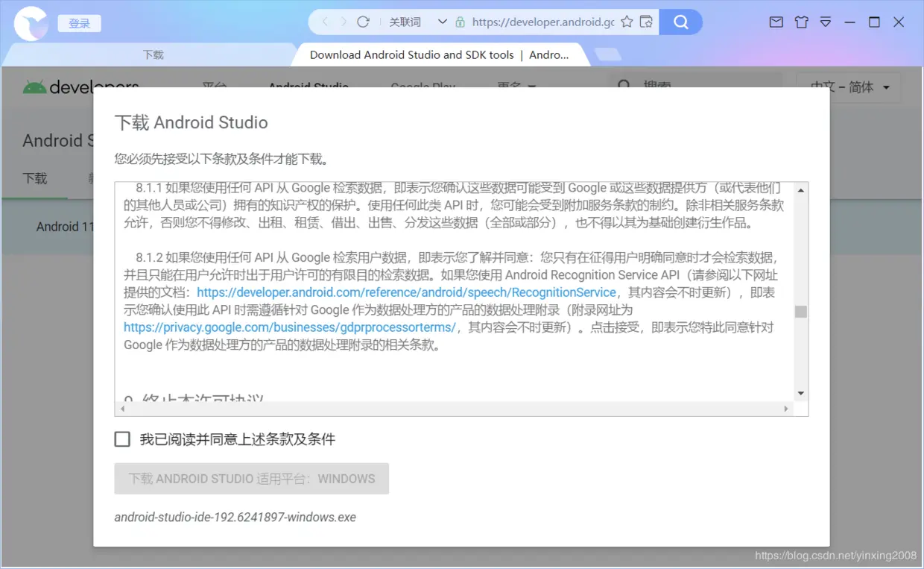Click the 8.1.2 paragraph in the terms
This screenshot has width=924, height=569.
(452, 301)
